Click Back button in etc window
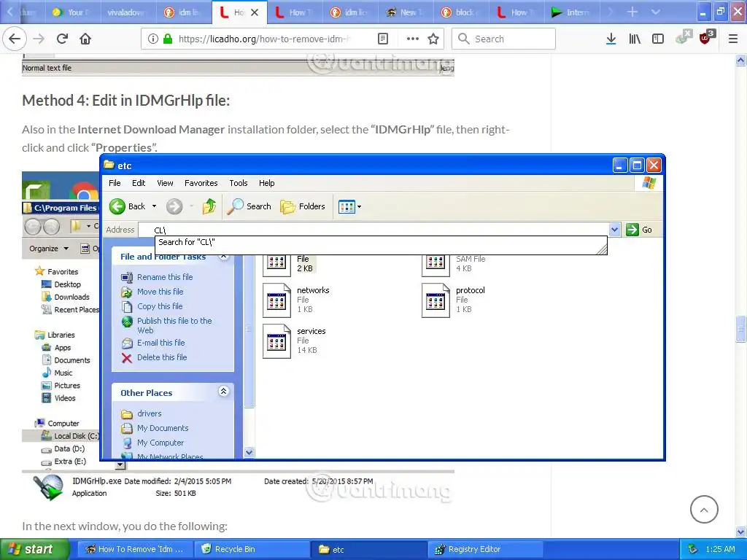 click(x=127, y=206)
